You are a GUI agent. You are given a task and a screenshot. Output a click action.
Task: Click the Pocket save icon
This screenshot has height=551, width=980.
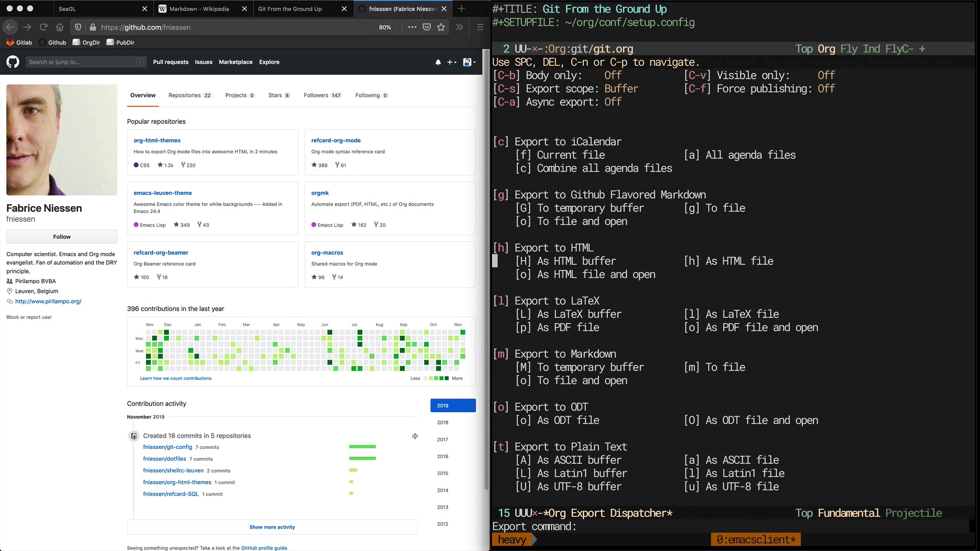pyautogui.click(x=427, y=27)
